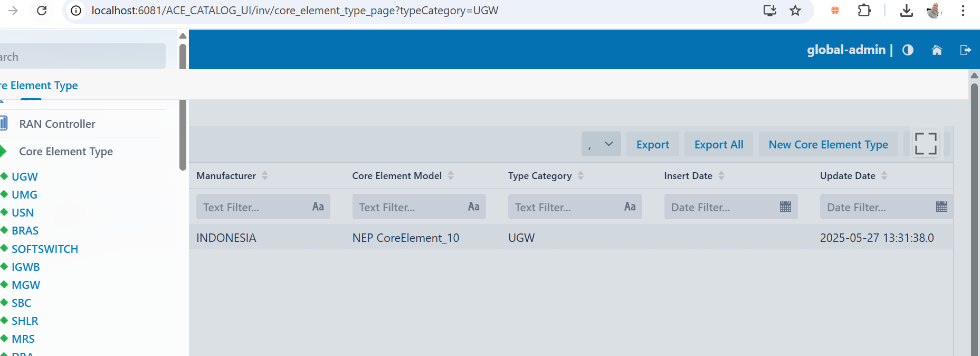Screen dimensions: 980x356
Task: Click the logout icon in header
Action: (965, 50)
